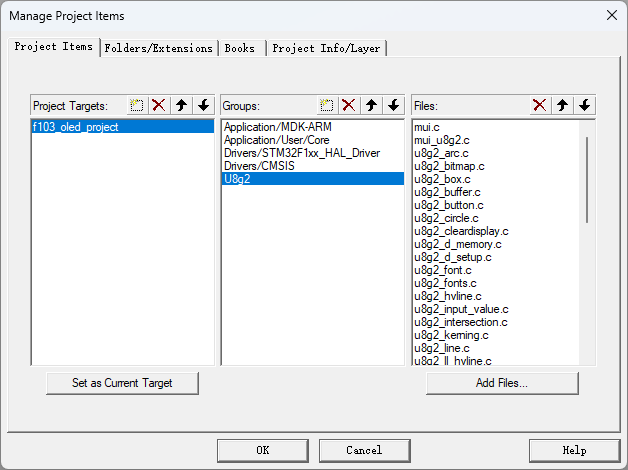Select file u8g2_button.c
628x470 pixels.
(x=496, y=205)
